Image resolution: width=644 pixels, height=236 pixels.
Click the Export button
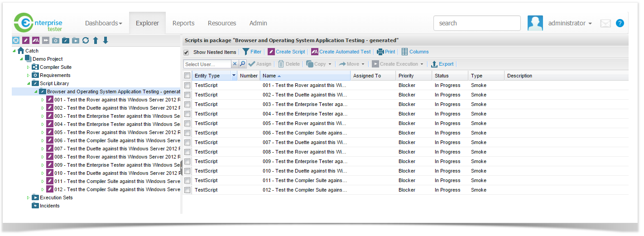point(442,64)
